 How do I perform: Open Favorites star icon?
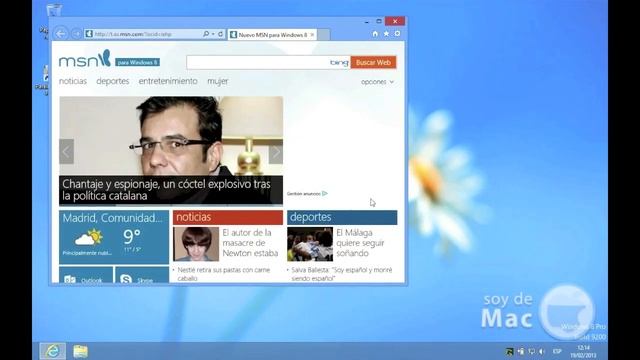[386, 34]
